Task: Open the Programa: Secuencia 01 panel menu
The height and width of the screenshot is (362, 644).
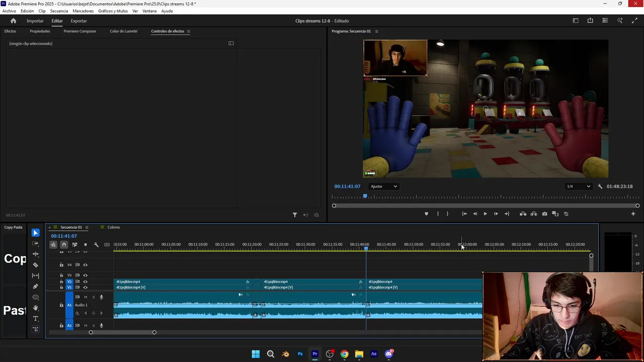Action: 376,31
